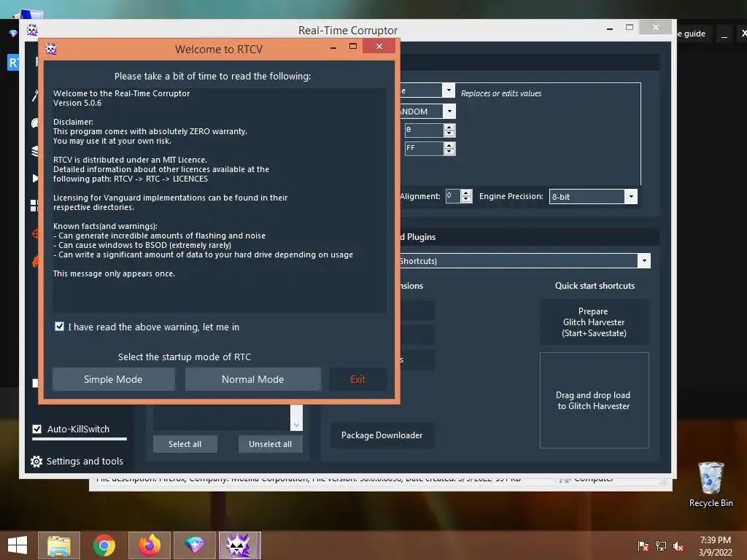
Task: Click Select all under the list
Action: point(185,444)
